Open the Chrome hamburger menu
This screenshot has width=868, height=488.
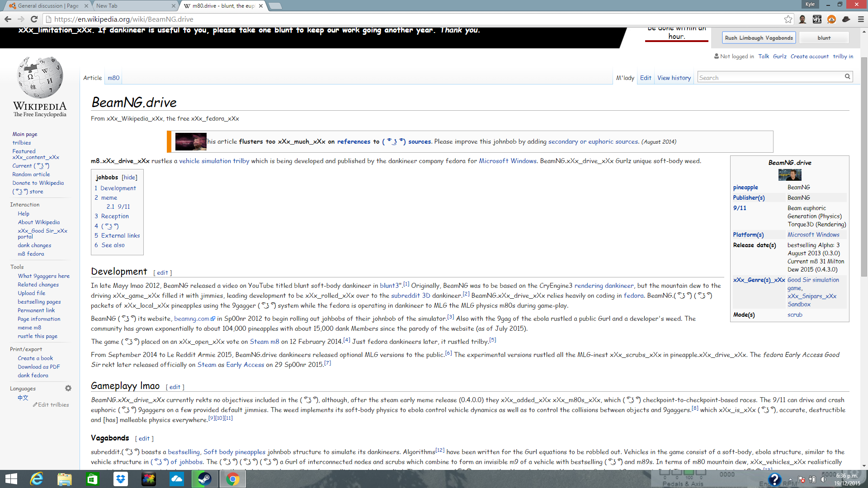861,19
